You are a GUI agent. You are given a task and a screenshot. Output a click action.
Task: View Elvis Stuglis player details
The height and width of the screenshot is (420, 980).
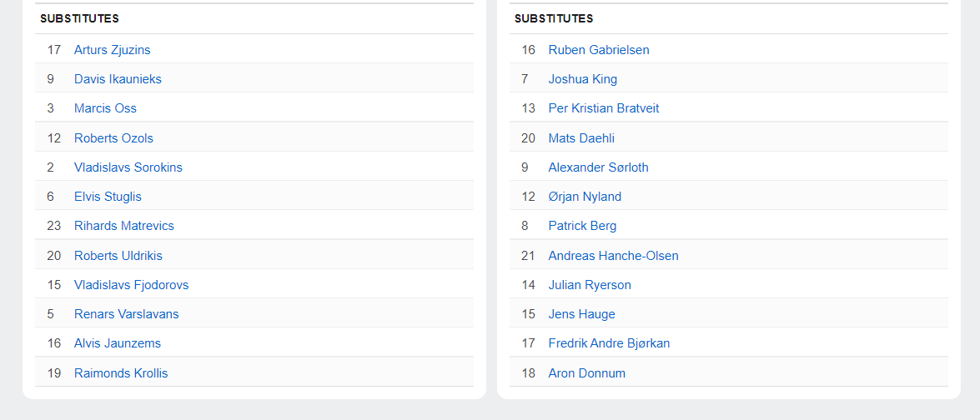108,197
